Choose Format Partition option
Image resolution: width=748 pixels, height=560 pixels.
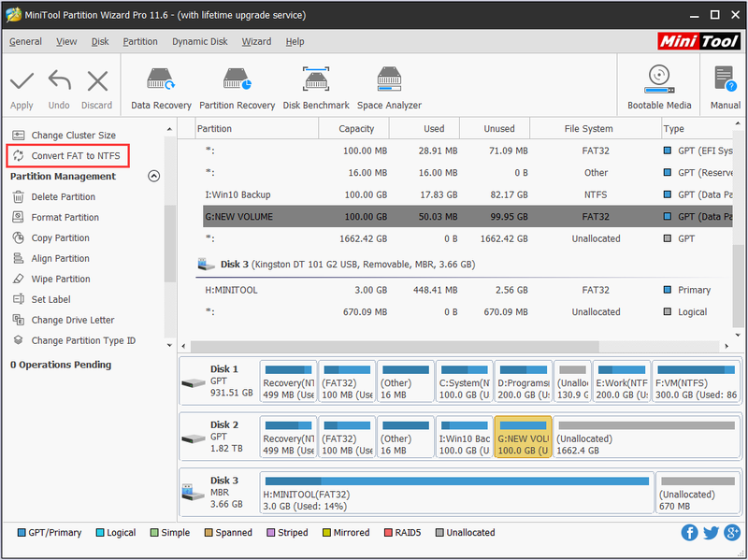click(x=55, y=218)
